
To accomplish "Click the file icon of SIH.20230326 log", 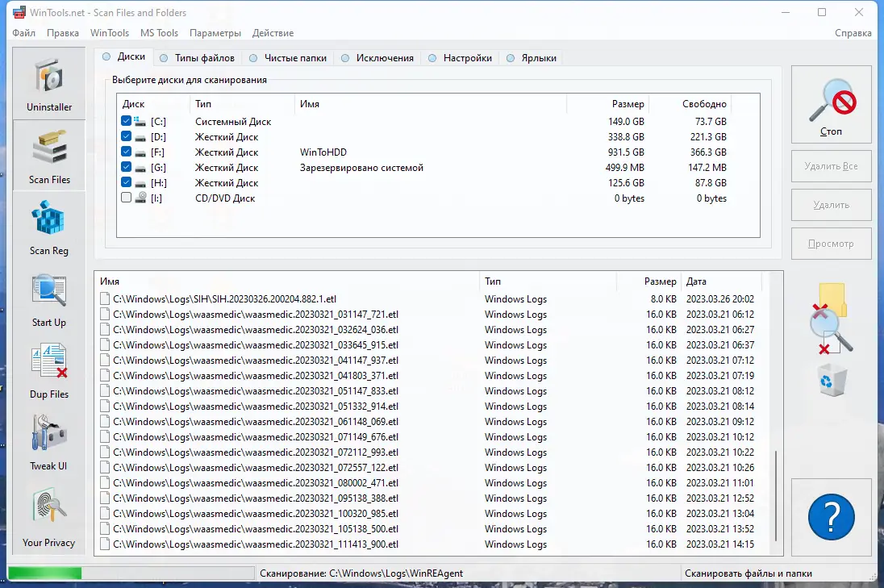I will pyautogui.click(x=105, y=298).
